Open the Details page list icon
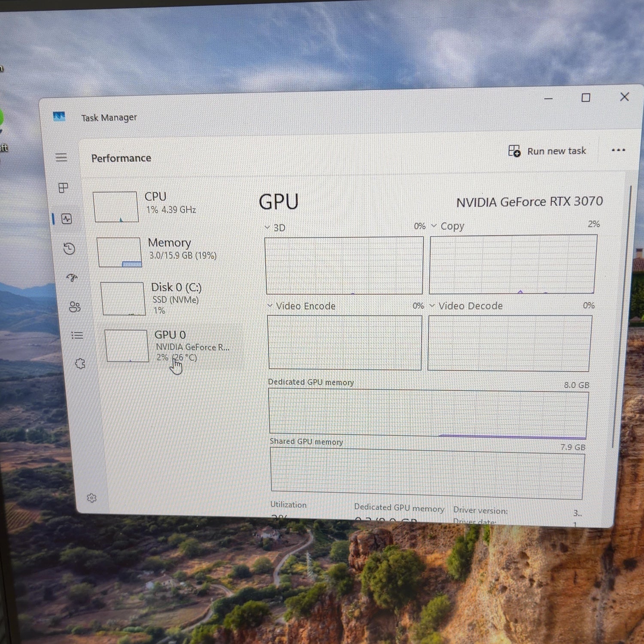The image size is (644, 644). coord(77,335)
